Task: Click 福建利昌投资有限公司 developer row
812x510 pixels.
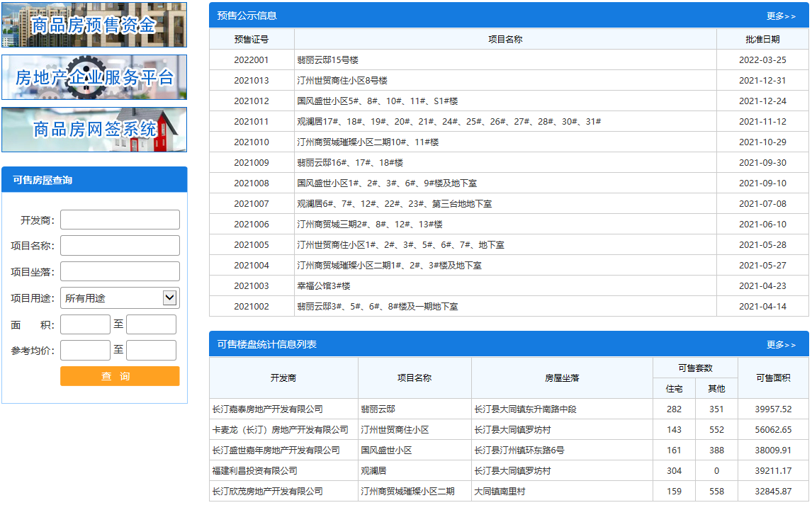Action: point(255,471)
